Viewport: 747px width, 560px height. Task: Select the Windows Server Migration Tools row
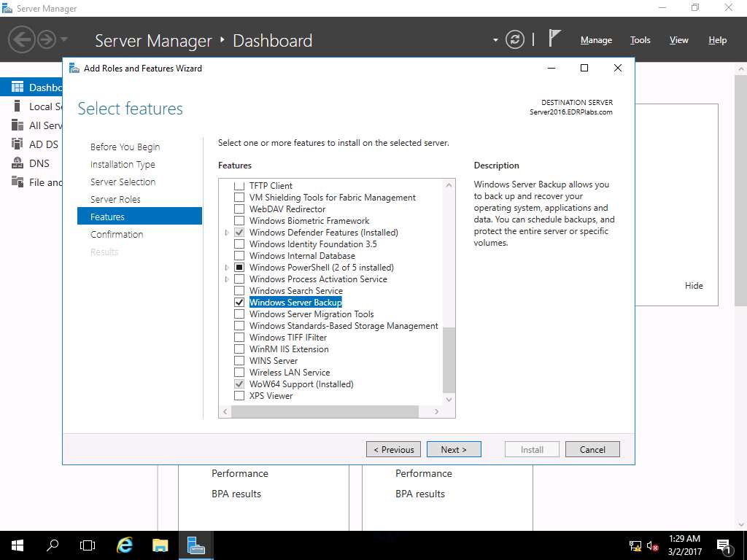pos(311,314)
